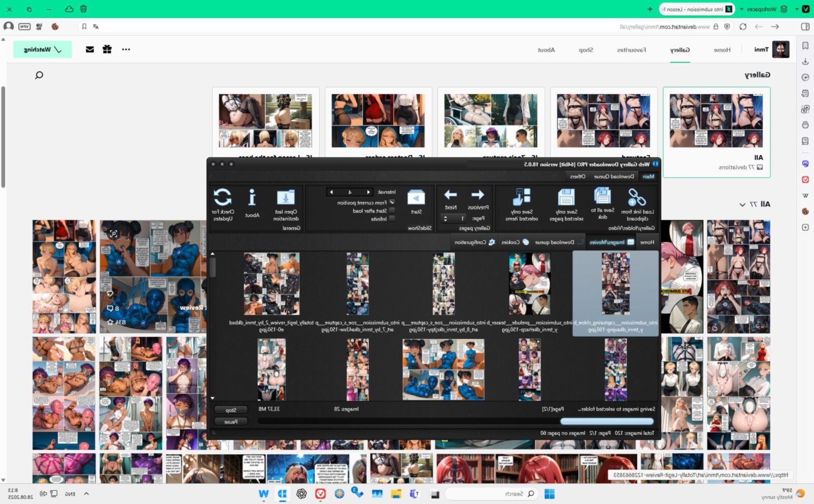Image resolution: width=814 pixels, height=504 pixels.
Task: Click the Vivaldi sync cloud icon
Action: [x=69, y=9]
